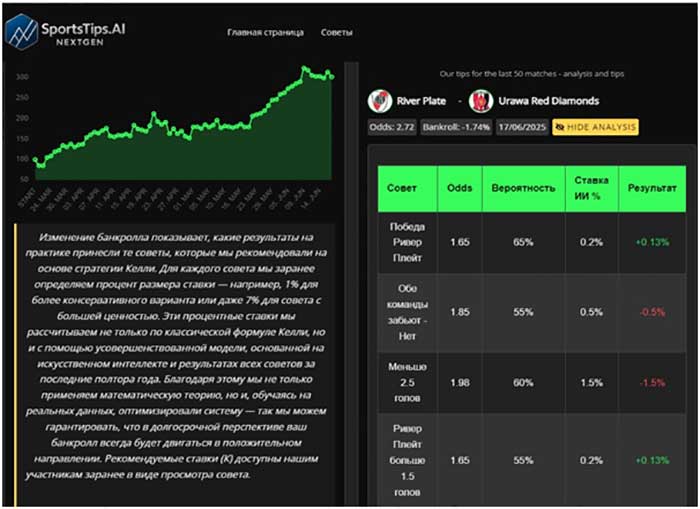Click the peak of bankroll chart

306,69
